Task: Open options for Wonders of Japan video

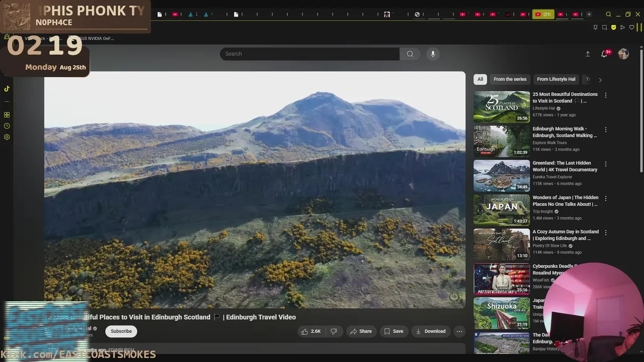Action: click(606, 199)
